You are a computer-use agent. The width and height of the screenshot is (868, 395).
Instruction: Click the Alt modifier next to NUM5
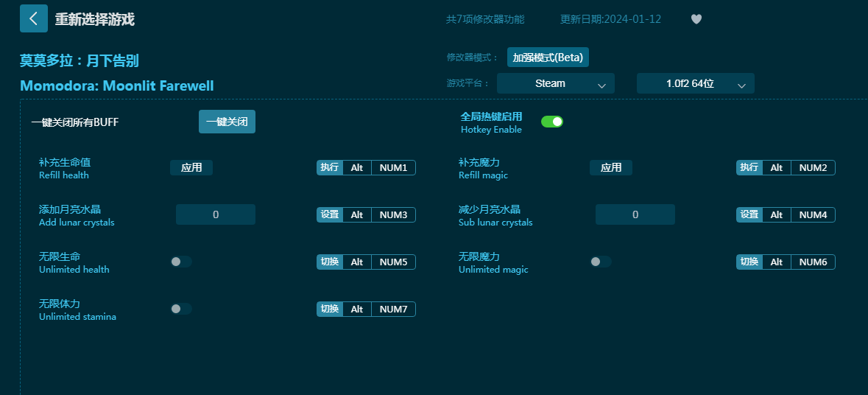tap(357, 262)
